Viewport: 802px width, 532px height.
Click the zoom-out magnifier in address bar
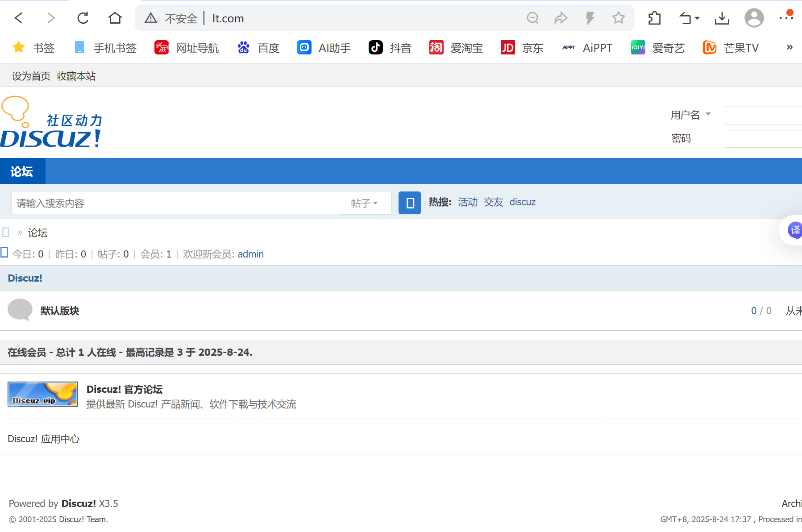point(532,18)
